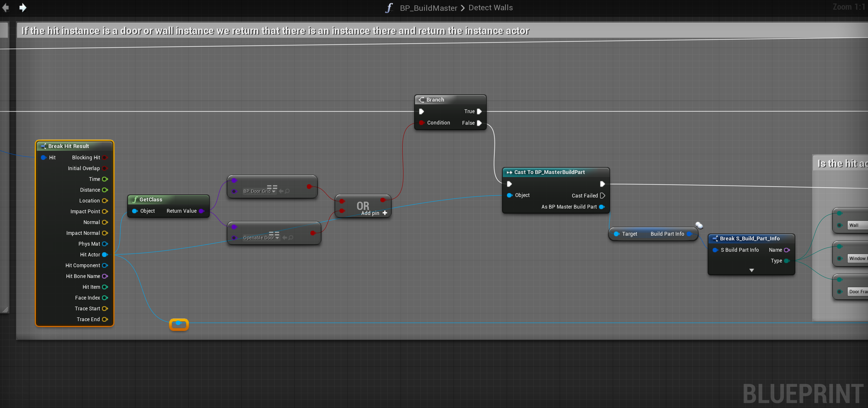Click the Initial Overlap boolean pin
This screenshot has height=408, width=868.
105,168
